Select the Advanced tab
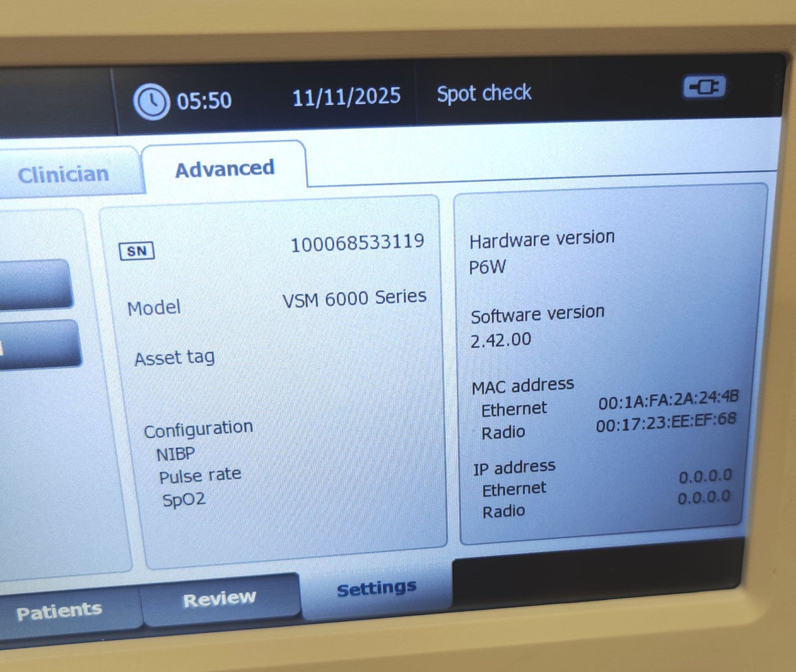This screenshot has height=672, width=796. [224, 169]
